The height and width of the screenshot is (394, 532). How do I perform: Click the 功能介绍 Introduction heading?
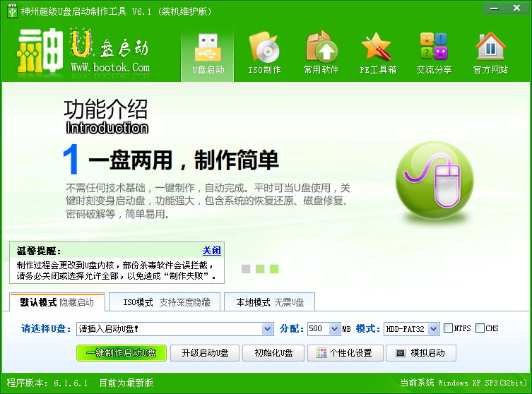(106, 117)
